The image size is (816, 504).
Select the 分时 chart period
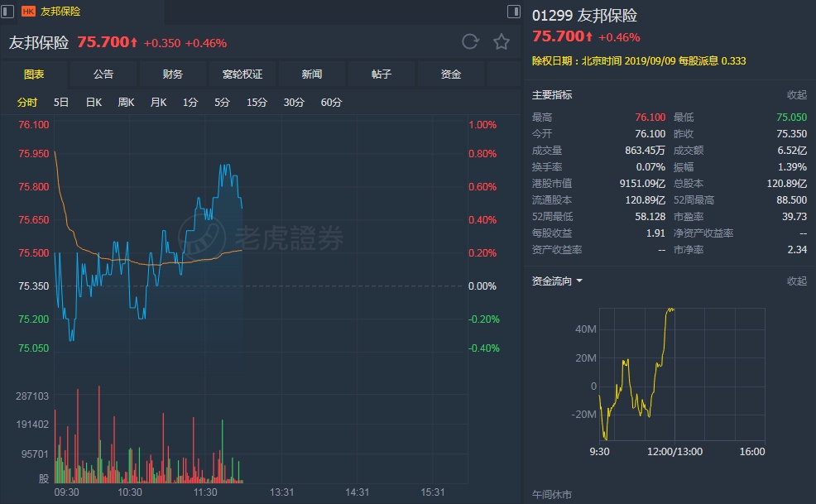coord(27,103)
